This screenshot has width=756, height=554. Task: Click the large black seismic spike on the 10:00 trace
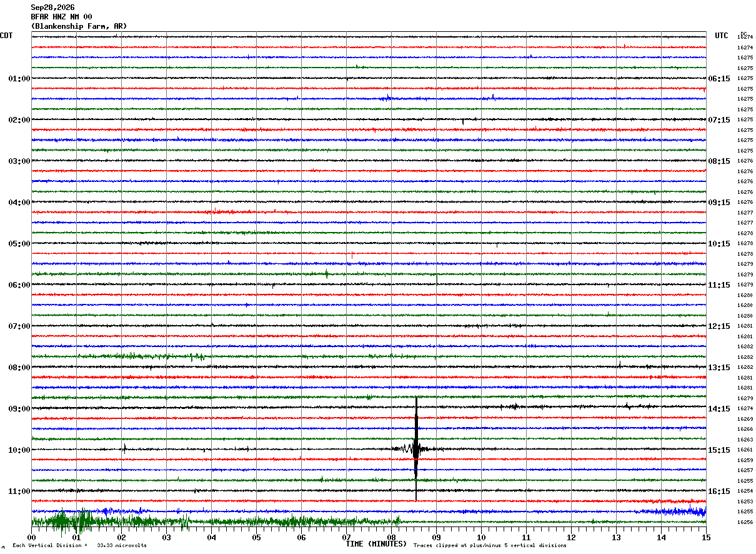(416, 448)
